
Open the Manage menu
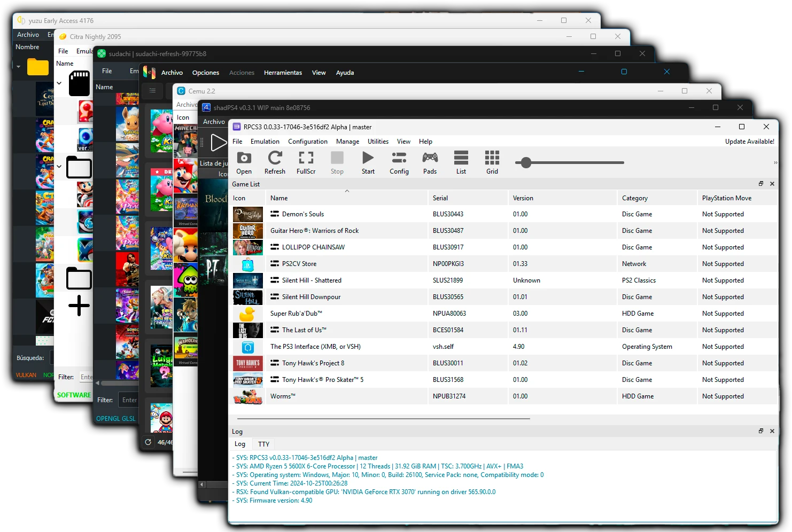tap(347, 142)
